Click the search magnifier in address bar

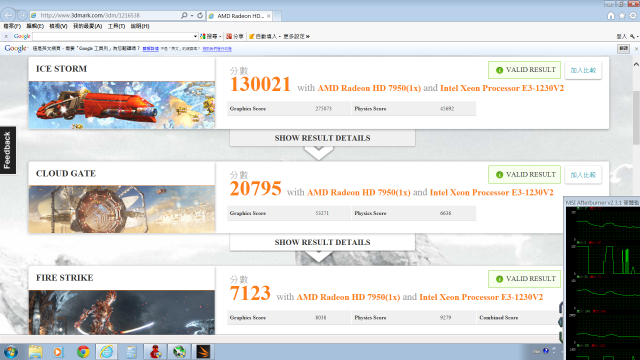[x=184, y=15]
